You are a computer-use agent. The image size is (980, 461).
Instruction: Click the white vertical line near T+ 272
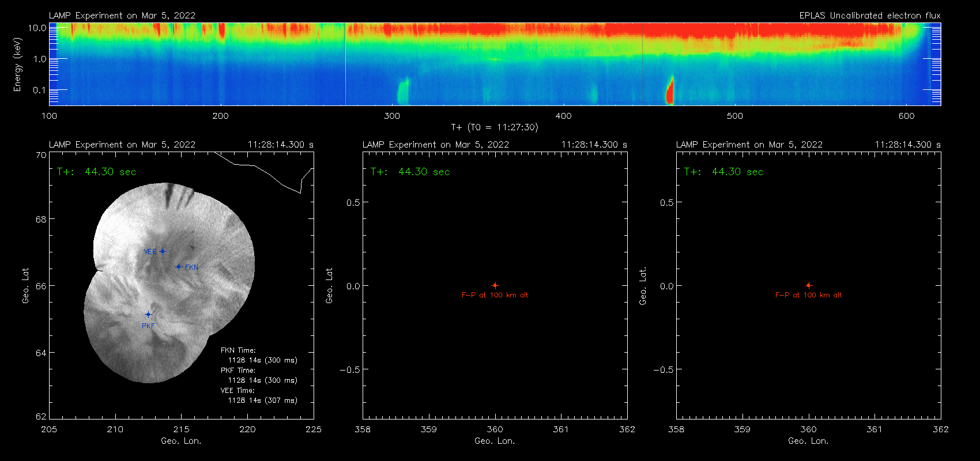(x=345, y=64)
